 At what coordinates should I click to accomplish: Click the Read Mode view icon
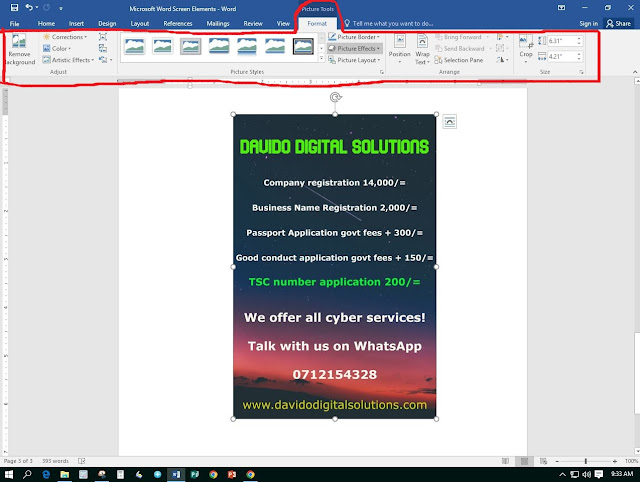pos(505,461)
